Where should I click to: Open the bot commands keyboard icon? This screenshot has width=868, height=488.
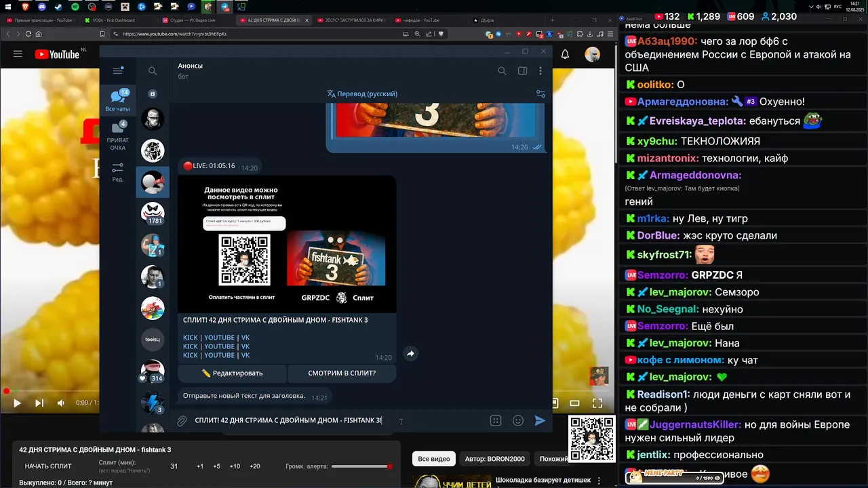point(496,420)
